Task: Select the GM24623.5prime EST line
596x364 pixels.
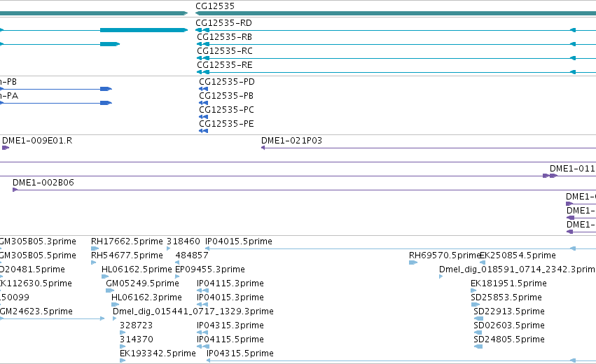Action: coord(52,318)
